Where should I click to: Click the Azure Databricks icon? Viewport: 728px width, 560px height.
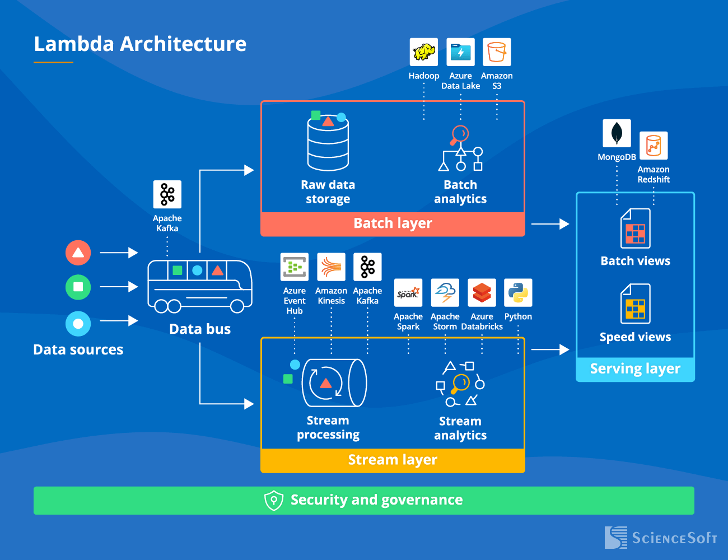click(482, 292)
